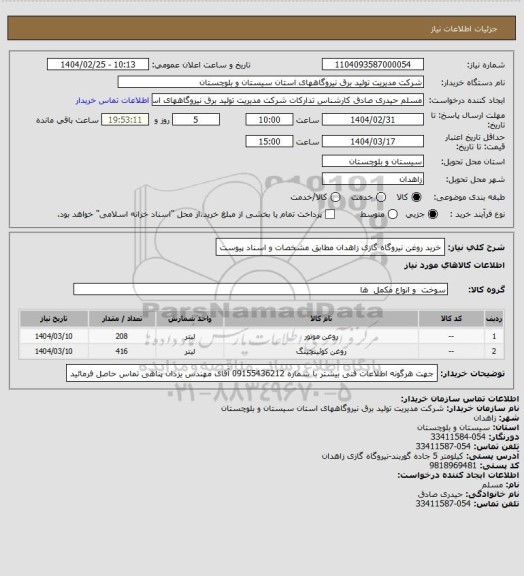524x576 pixels.
Task: Click the announcement date field 1404/02/25 - 10:13
Action: [98, 64]
